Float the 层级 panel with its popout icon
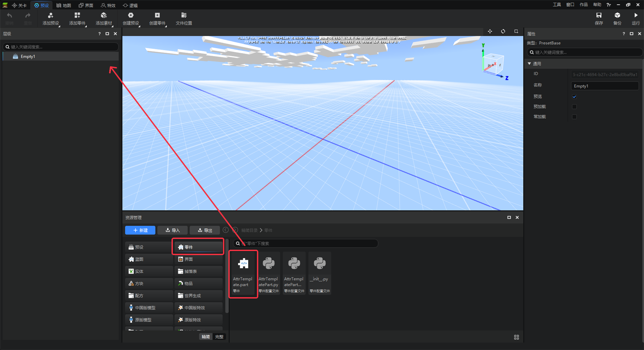The image size is (644, 350). coord(107,34)
